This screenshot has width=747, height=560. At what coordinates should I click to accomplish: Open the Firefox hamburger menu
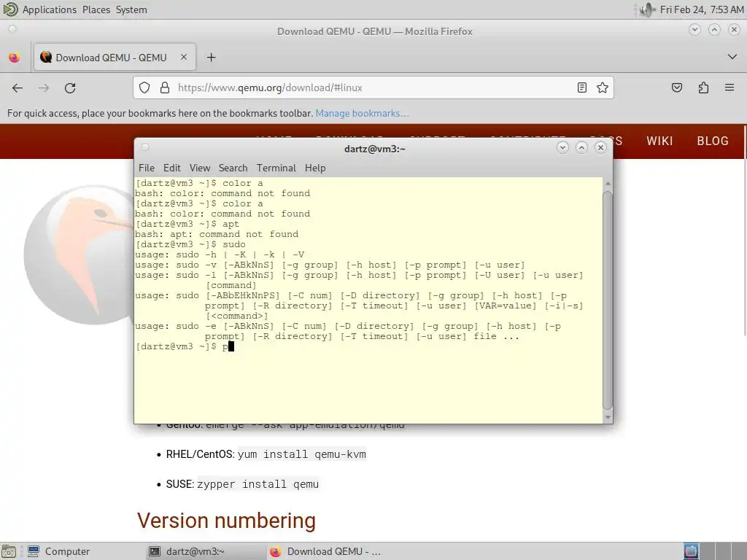coord(729,87)
